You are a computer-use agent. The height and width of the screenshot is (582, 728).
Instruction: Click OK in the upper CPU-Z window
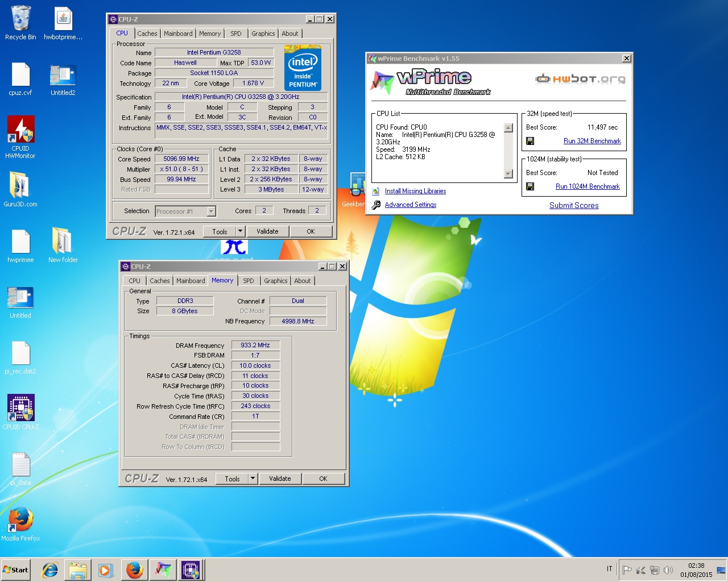[311, 231]
